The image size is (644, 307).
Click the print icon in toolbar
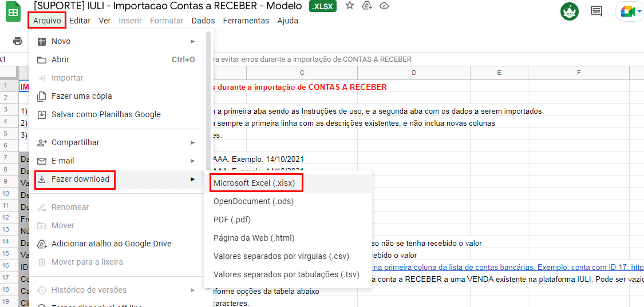tap(18, 41)
